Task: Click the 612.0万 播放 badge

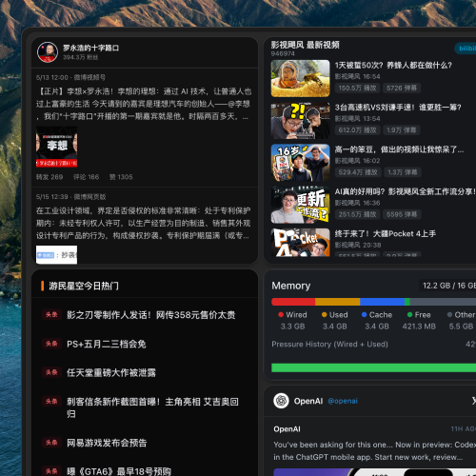Action: coord(357,130)
